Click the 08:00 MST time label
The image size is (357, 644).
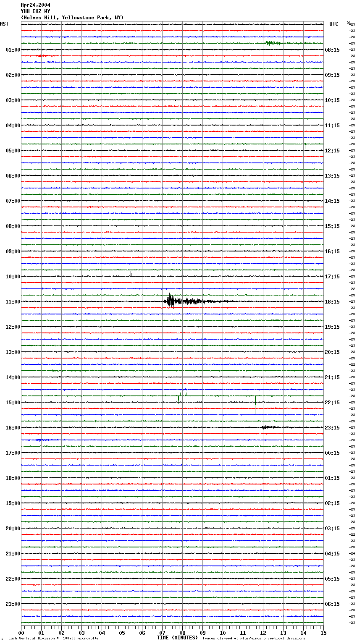13,226
